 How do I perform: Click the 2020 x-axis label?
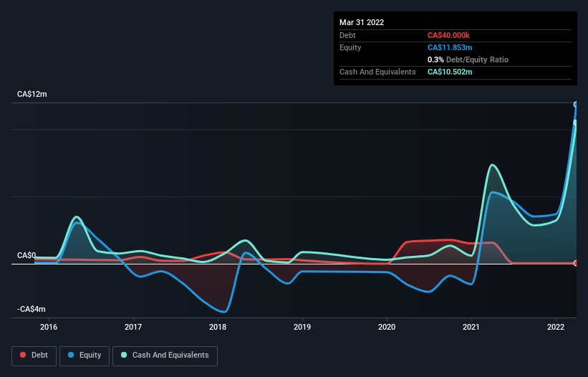click(x=387, y=327)
